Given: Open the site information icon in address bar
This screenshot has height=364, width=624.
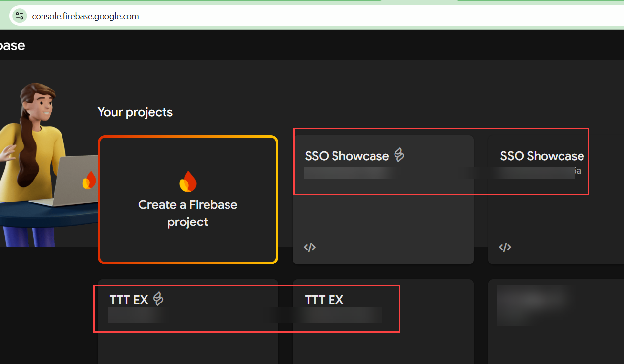Looking at the screenshot, I should 20,16.
